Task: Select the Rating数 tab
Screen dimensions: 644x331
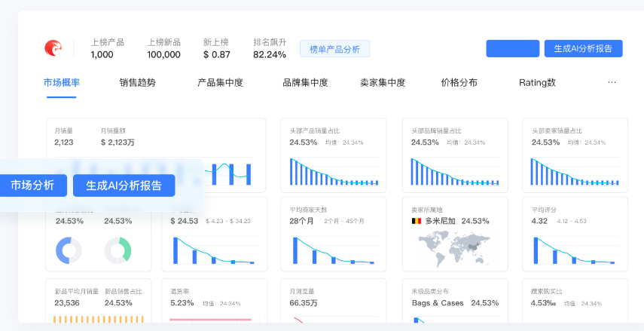Action: pyautogui.click(x=537, y=83)
